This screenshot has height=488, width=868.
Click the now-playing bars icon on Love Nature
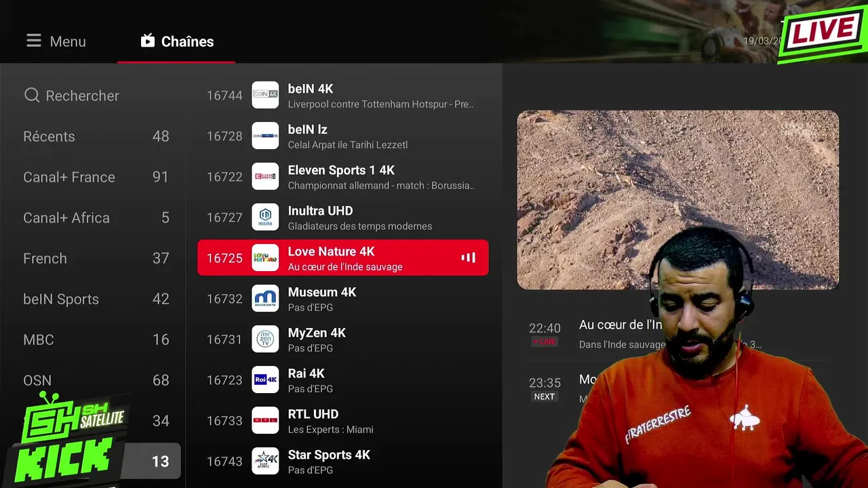click(x=469, y=258)
